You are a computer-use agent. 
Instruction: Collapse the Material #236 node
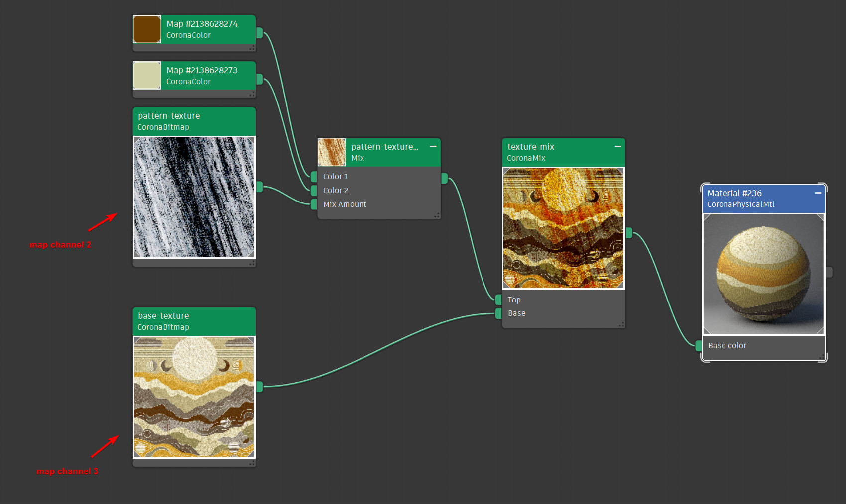[x=818, y=193]
